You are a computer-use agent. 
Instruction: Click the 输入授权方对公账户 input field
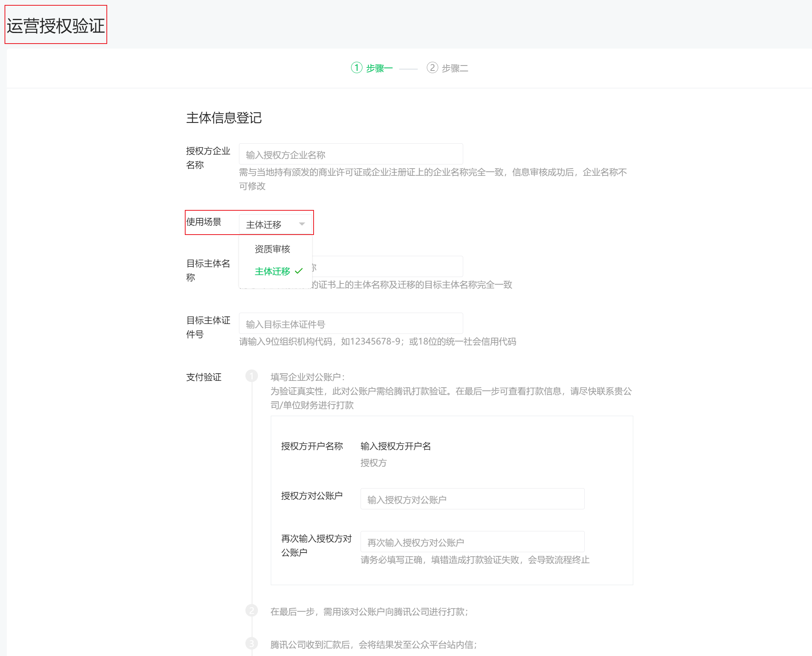point(472,499)
